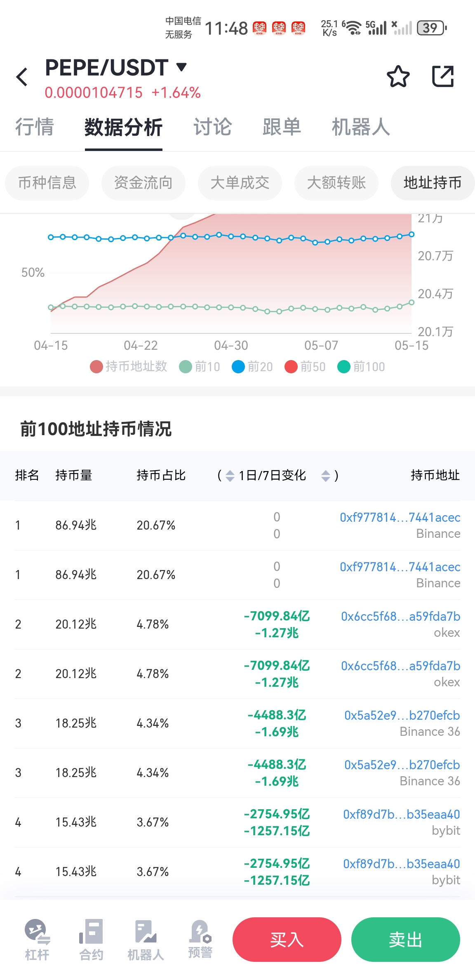475x980 pixels.
Task: Select the 数据分析 tab
Action: 123,127
